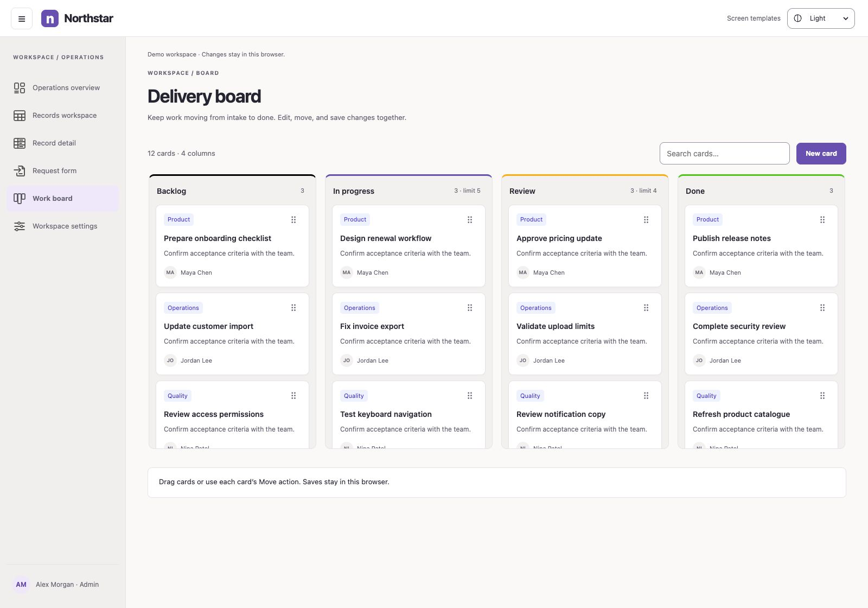Click the Backlog column header
The height and width of the screenshot is (608, 868).
point(232,191)
